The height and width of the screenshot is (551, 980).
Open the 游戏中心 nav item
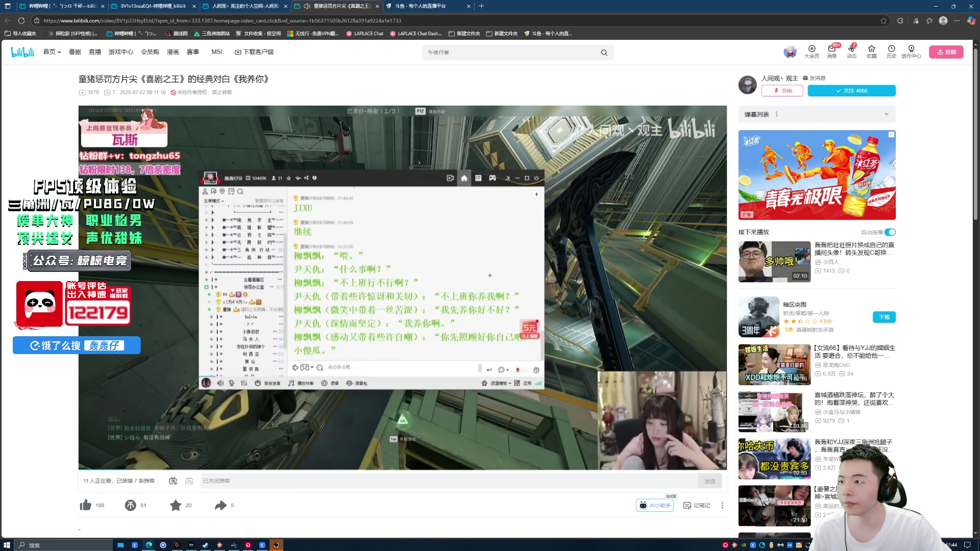(x=120, y=52)
